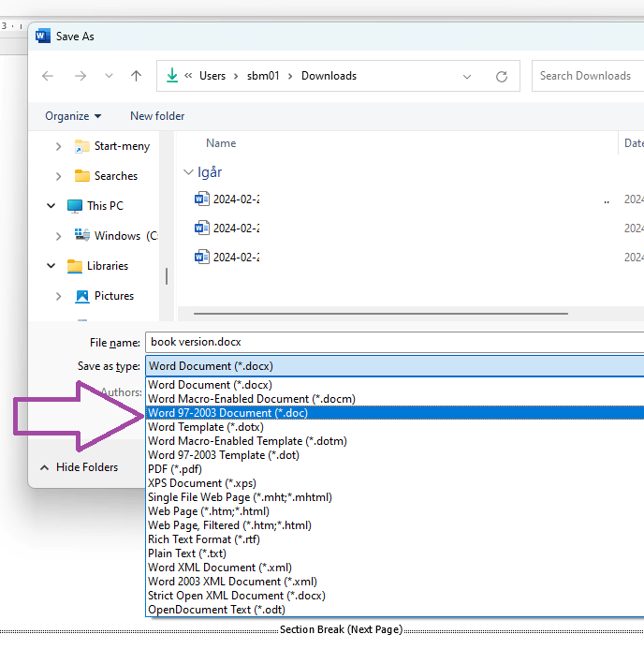Click the Save as type combo box

point(395,366)
